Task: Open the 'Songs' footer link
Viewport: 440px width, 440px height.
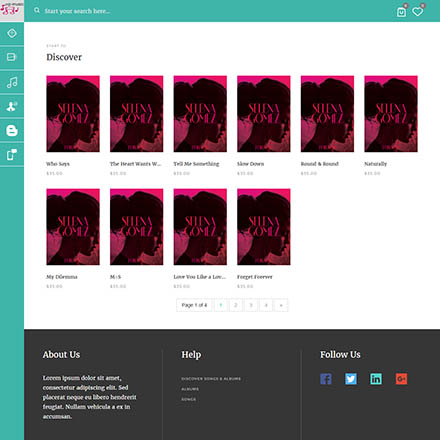Action: pyautogui.click(x=189, y=399)
